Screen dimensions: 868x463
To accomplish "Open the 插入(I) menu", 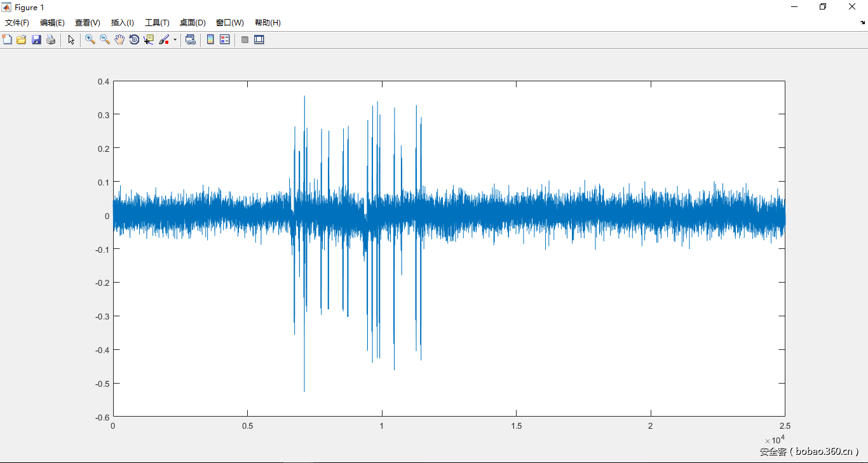I will (122, 23).
